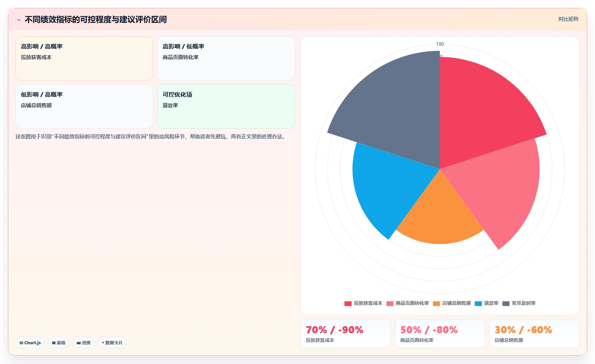Toggle 商品页面转化率 legend swatch
Viewport: 595px width, 364px height.
point(390,304)
